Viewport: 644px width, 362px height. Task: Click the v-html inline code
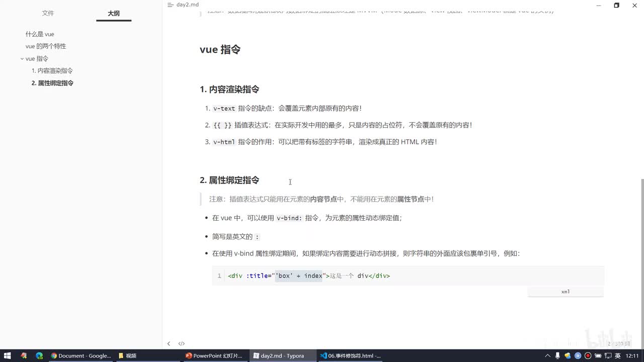click(224, 142)
